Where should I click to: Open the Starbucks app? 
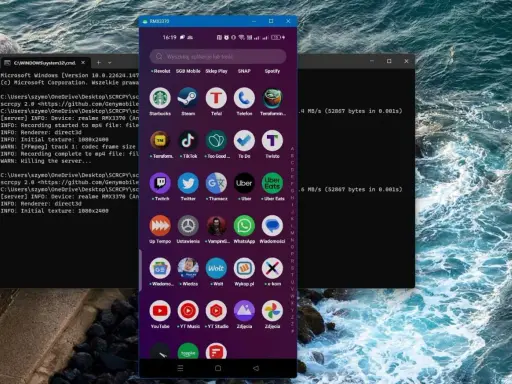click(160, 98)
